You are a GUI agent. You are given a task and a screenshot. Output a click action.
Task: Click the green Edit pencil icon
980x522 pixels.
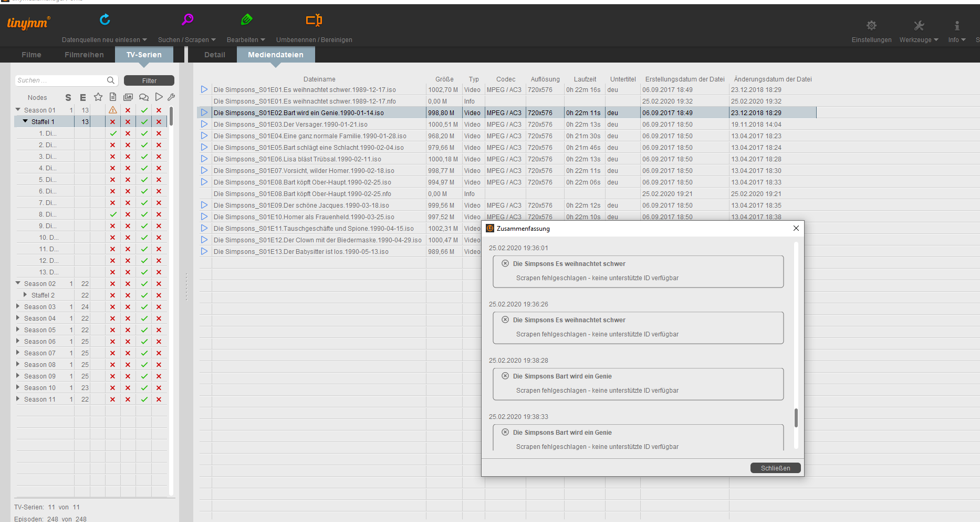point(246,19)
